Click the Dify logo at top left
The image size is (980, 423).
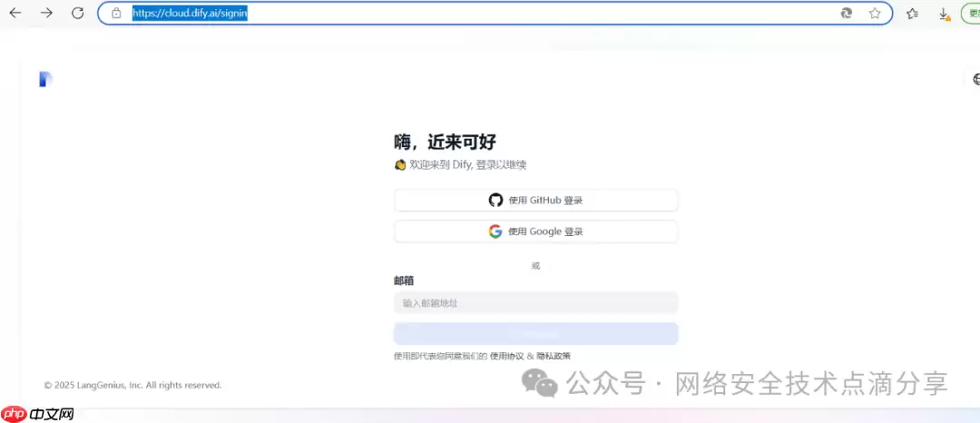45,79
